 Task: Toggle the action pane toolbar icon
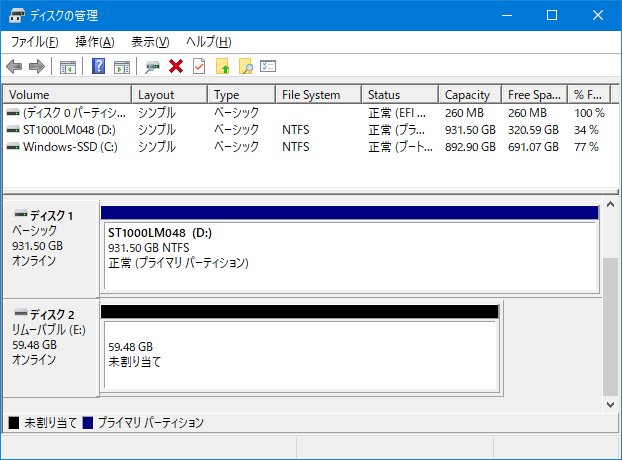[x=122, y=67]
